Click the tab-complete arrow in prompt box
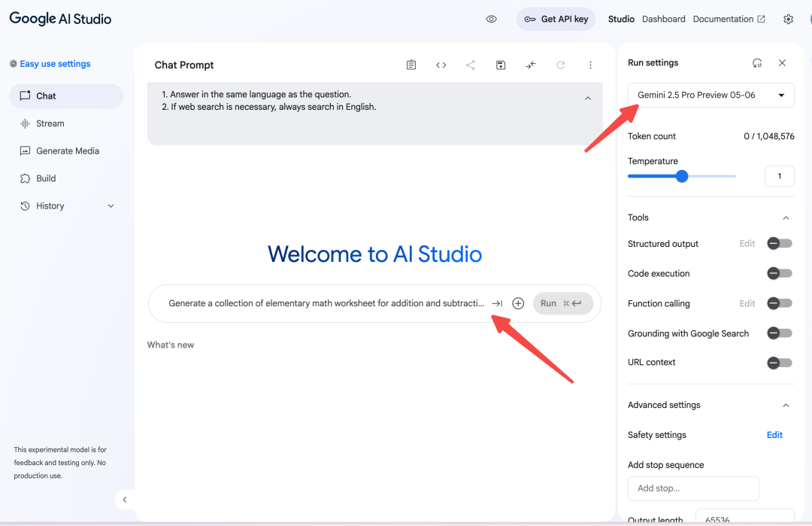This screenshot has height=526, width=812. click(497, 303)
